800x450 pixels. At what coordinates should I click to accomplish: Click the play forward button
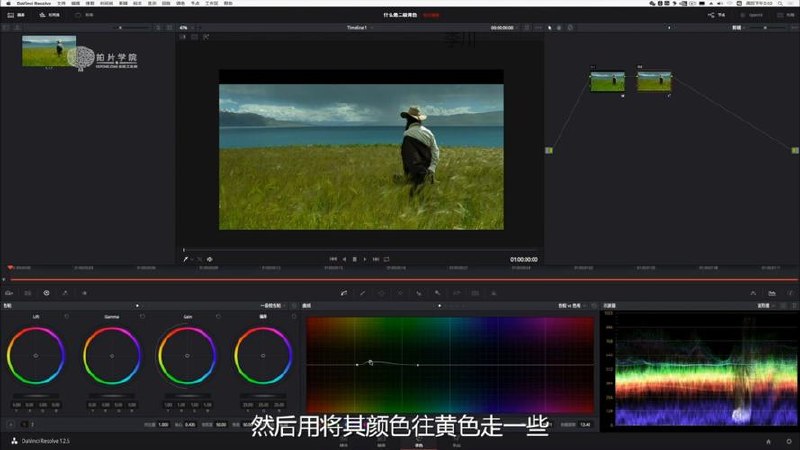pyautogui.click(x=365, y=259)
